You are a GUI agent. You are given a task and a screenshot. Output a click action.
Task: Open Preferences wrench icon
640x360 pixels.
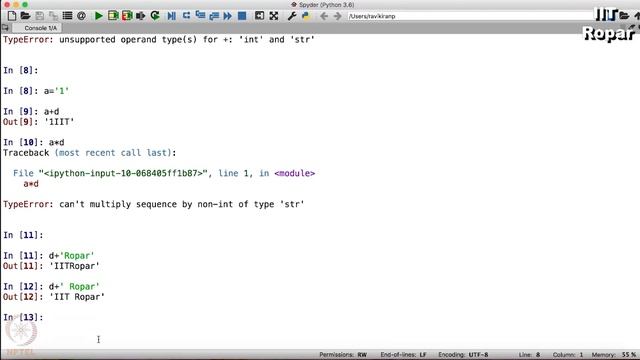[x=291, y=16]
